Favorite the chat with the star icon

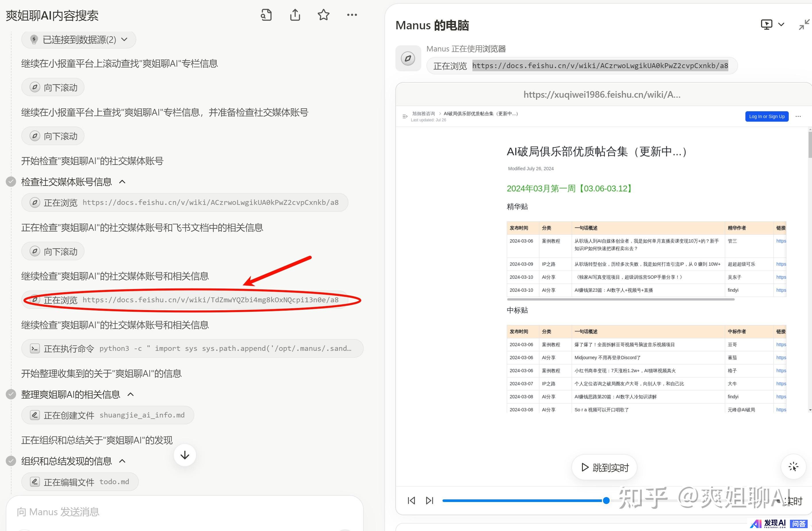pyautogui.click(x=323, y=15)
